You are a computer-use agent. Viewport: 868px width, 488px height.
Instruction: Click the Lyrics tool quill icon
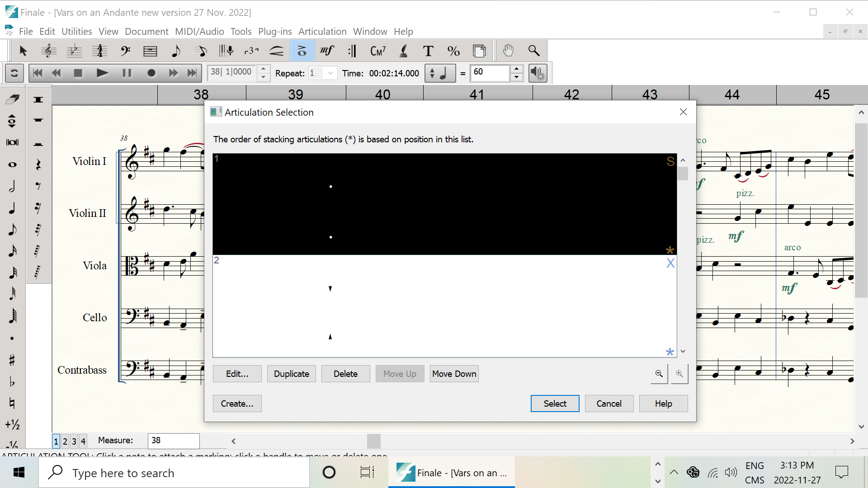[403, 51]
